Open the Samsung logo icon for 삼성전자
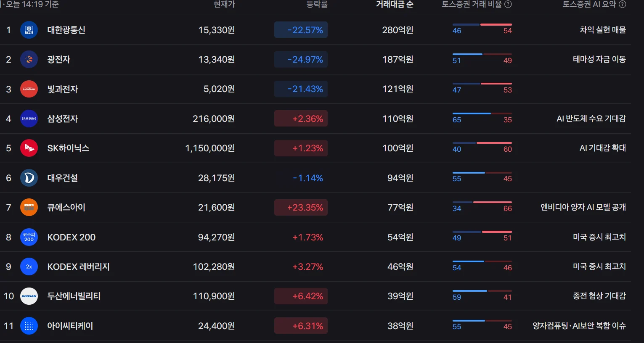 tap(29, 119)
